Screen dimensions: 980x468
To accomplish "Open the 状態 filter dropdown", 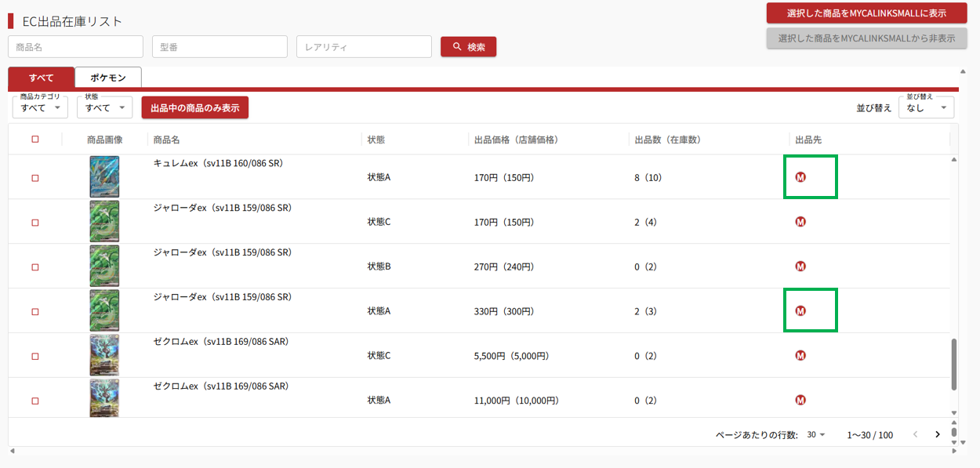I will [x=104, y=107].
